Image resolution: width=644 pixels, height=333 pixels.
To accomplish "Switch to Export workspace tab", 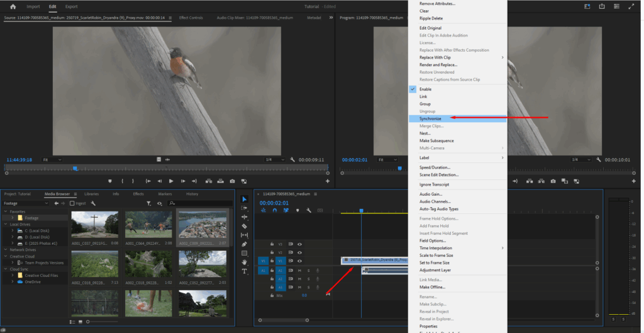I will [72, 6].
